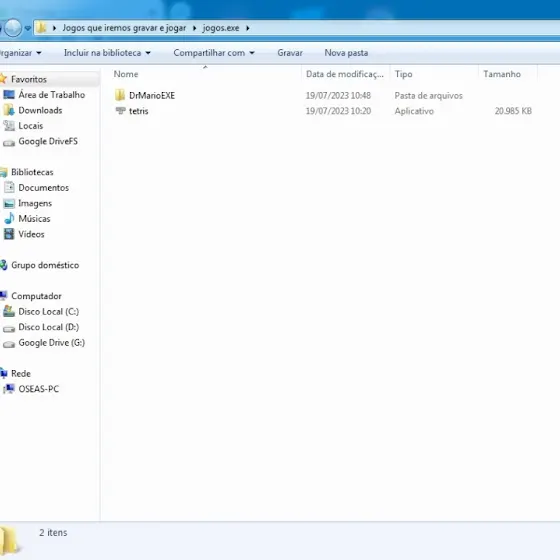The height and width of the screenshot is (560, 560).
Task: Open Google DriveFS favorite
Action: 48,141
